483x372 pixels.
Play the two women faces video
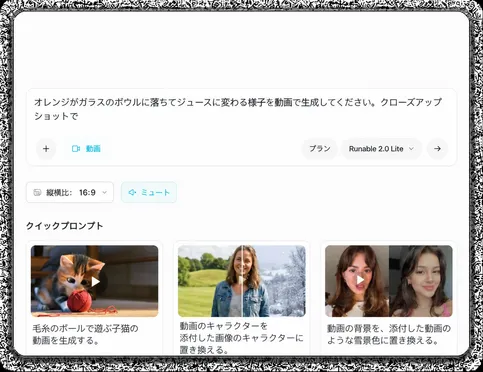(389, 281)
